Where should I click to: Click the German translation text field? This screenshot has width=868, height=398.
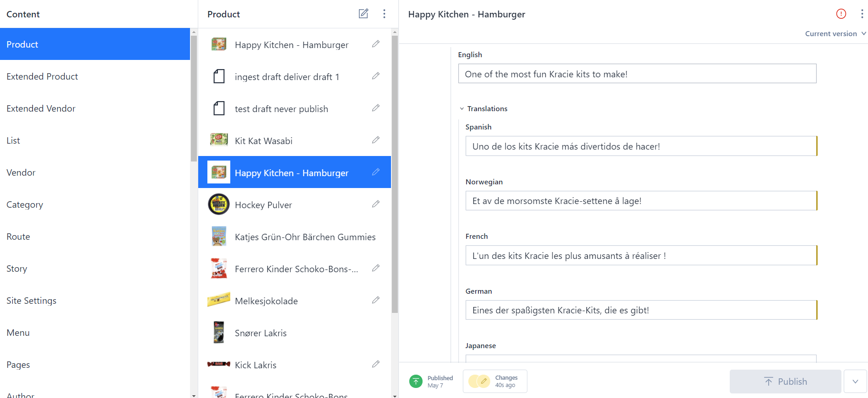pyautogui.click(x=640, y=310)
